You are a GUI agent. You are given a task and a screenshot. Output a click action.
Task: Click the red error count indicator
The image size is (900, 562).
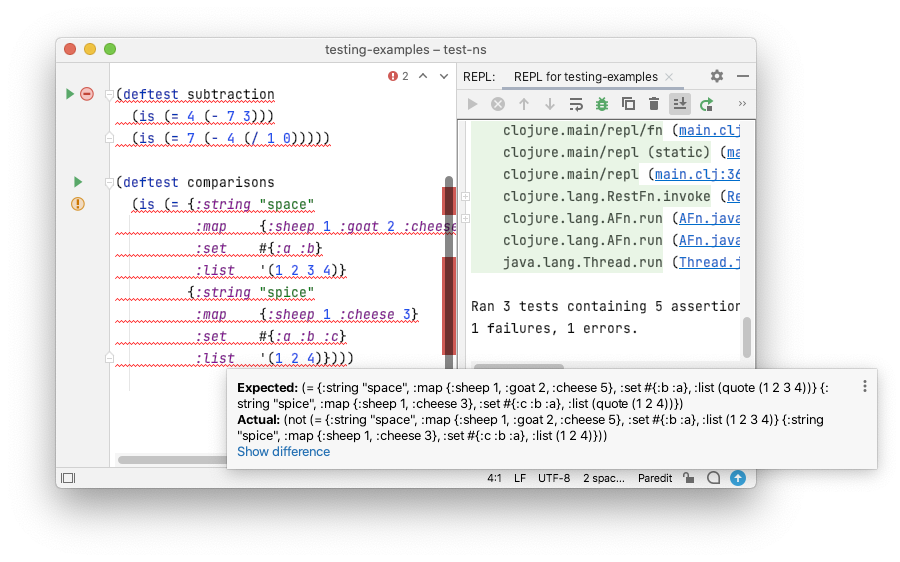click(398, 76)
